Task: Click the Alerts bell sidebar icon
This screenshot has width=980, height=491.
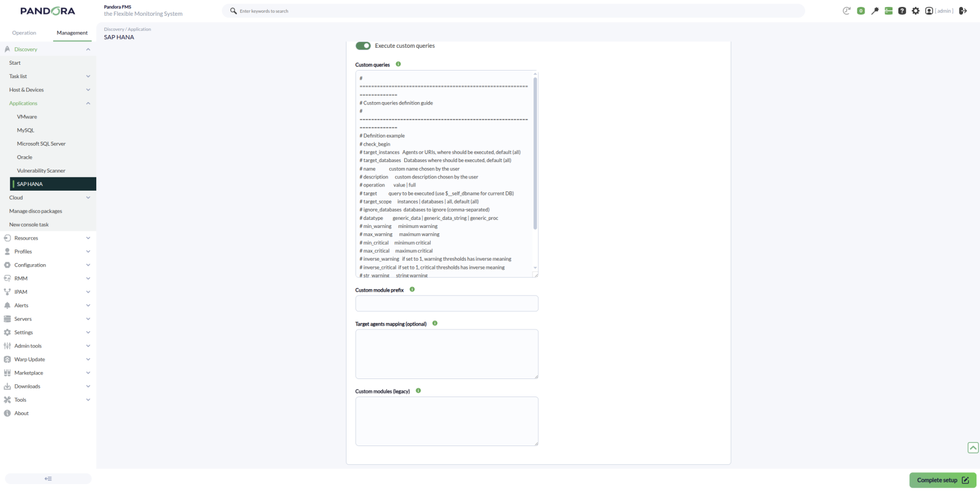Action: coord(8,305)
